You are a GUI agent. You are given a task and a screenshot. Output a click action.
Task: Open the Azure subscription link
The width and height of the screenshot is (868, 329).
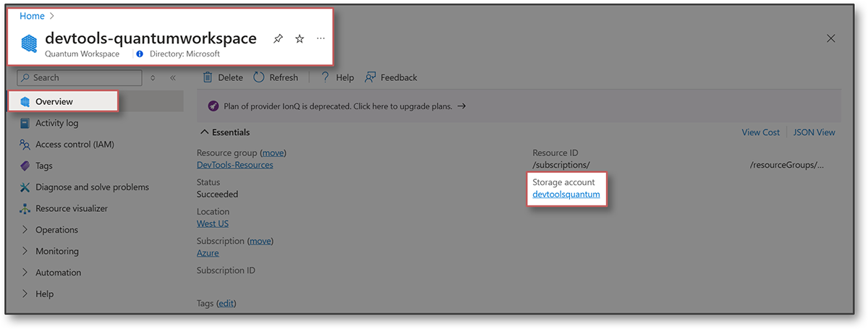pyautogui.click(x=208, y=253)
